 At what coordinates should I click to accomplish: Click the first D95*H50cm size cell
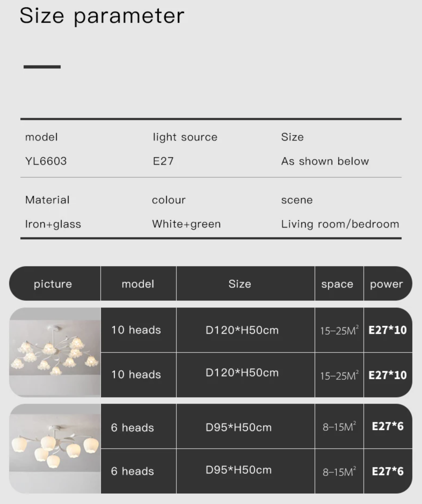(x=239, y=427)
